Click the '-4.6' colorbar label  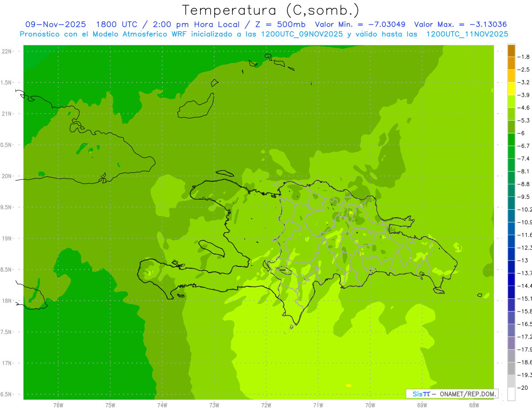(x=524, y=108)
